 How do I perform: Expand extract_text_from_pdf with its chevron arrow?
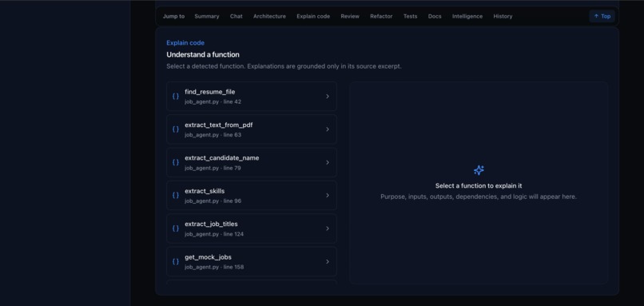click(x=328, y=129)
